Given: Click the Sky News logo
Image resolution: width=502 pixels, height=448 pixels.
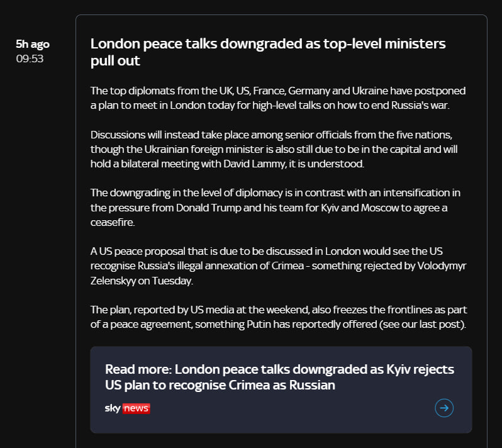Looking at the screenshot, I should (x=127, y=408).
